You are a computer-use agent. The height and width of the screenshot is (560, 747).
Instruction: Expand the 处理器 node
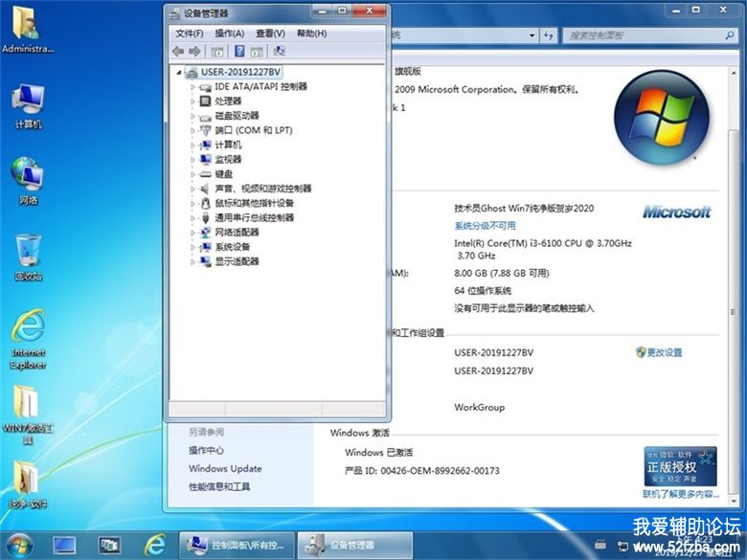coord(192,101)
